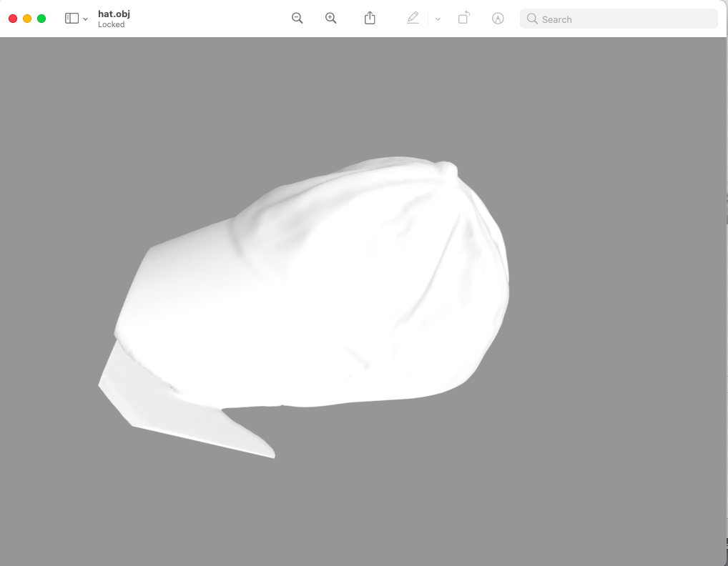Enter full screen with green button

coord(41,19)
